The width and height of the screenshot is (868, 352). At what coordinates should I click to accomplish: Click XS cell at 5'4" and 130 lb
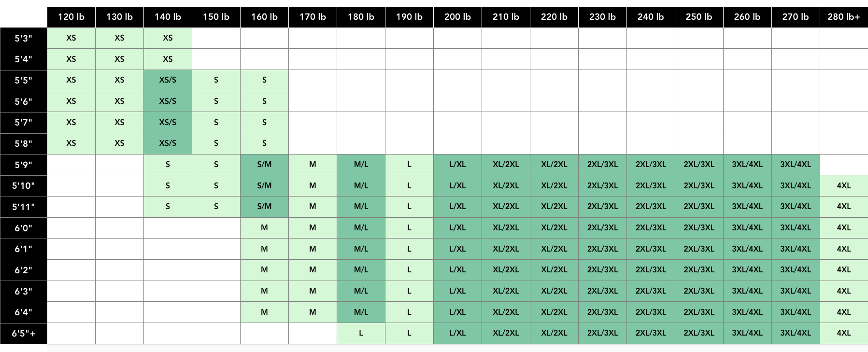pyautogui.click(x=119, y=59)
